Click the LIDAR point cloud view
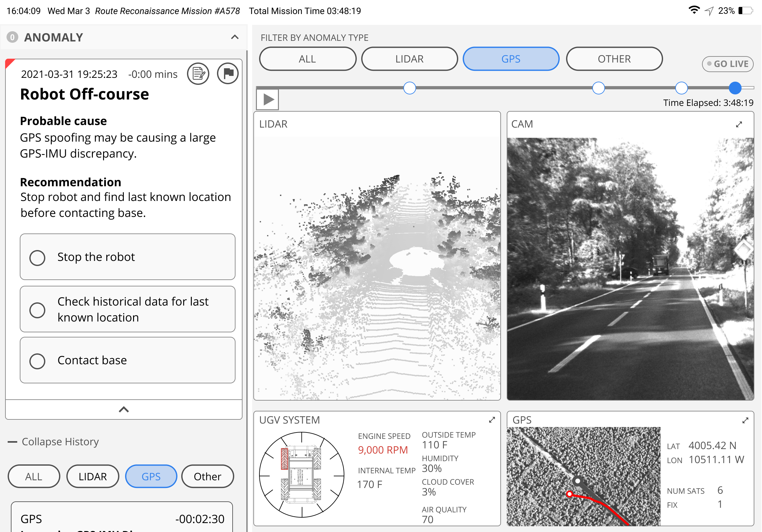Image resolution: width=762 pixels, height=532 pixels. pos(377,268)
